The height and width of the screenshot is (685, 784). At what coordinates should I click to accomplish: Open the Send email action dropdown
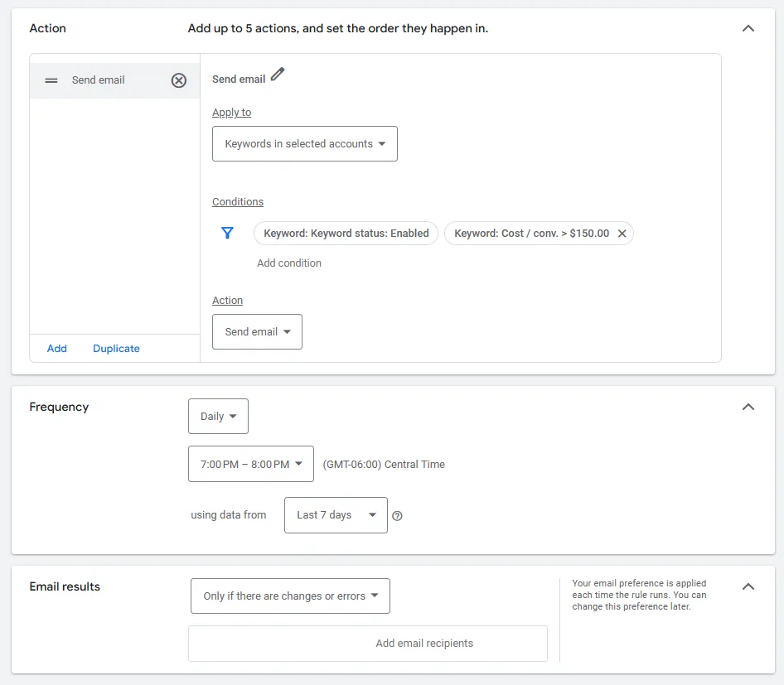coord(257,331)
